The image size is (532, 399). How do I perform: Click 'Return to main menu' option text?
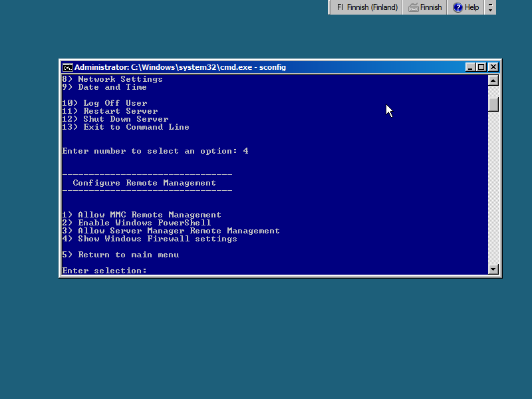point(128,255)
